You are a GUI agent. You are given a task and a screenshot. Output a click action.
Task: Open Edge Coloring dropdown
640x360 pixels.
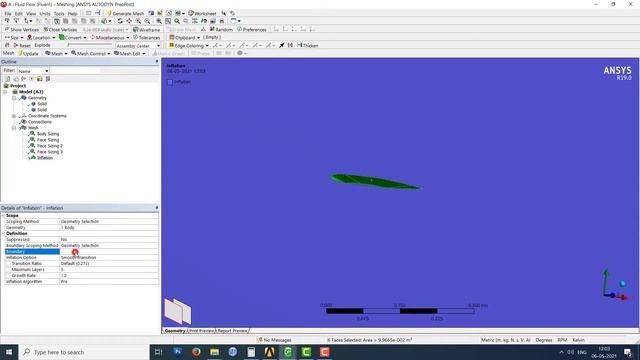[x=189, y=45]
